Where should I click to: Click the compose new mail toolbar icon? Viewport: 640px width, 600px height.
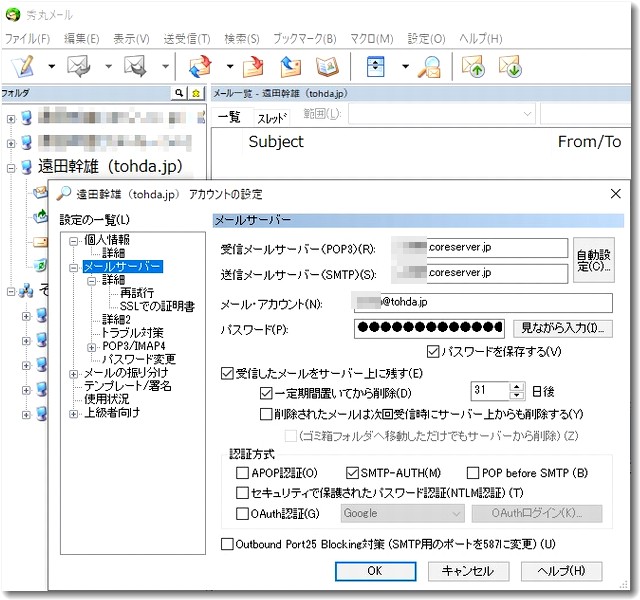coord(24,68)
